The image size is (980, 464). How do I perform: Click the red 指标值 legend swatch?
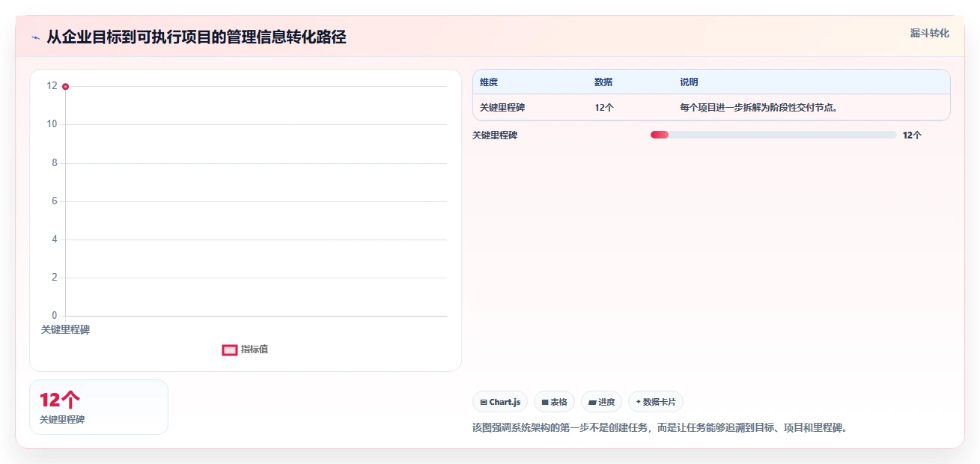tap(230, 350)
